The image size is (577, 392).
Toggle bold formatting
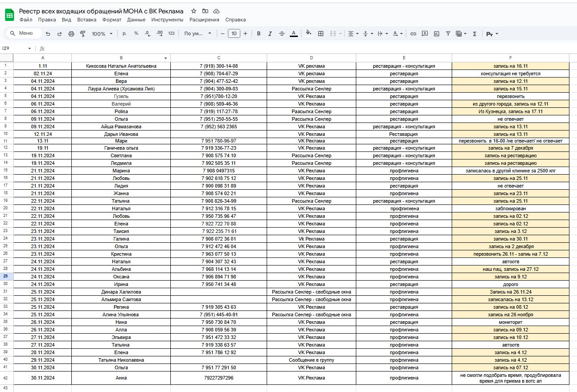pos(258,33)
